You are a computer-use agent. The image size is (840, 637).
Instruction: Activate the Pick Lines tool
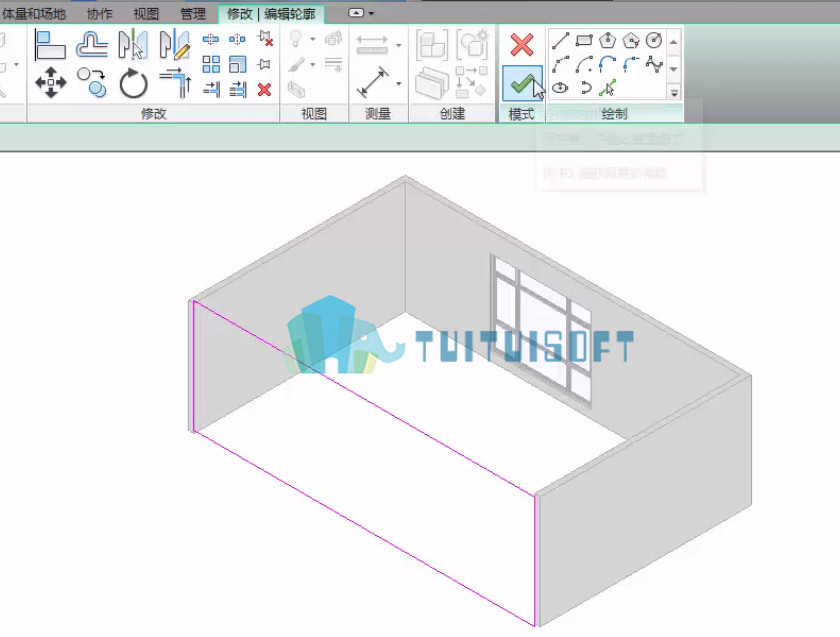coord(607,88)
